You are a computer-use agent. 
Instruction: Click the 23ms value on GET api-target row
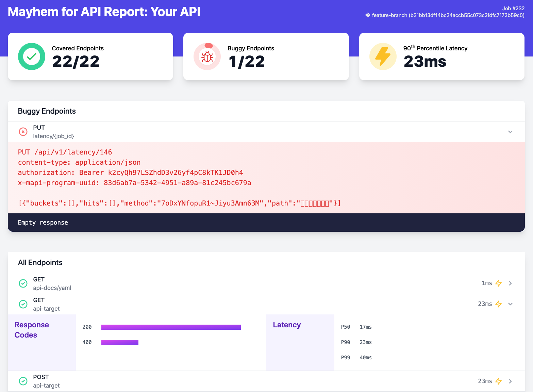(x=485, y=304)
